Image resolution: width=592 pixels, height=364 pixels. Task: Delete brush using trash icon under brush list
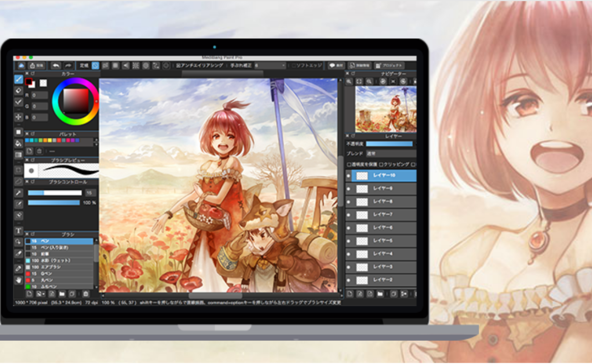[86, 294]
